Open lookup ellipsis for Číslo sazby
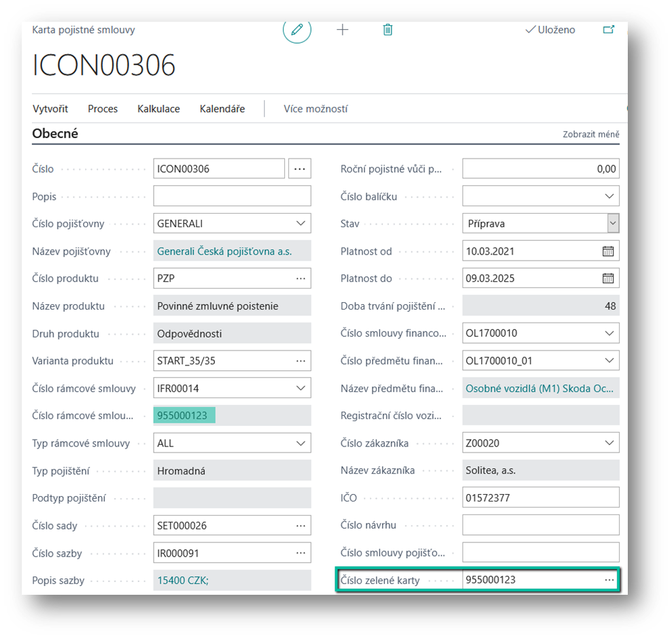 [300, 553]
